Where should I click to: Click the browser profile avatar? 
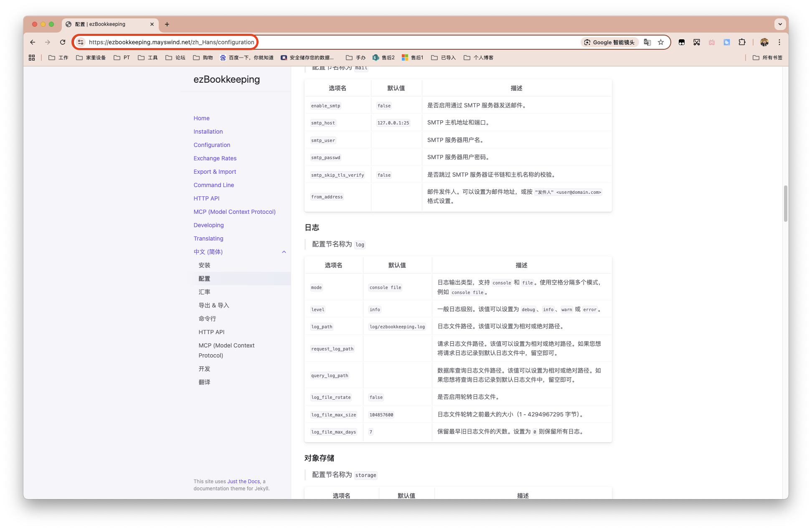click(764, 42)
